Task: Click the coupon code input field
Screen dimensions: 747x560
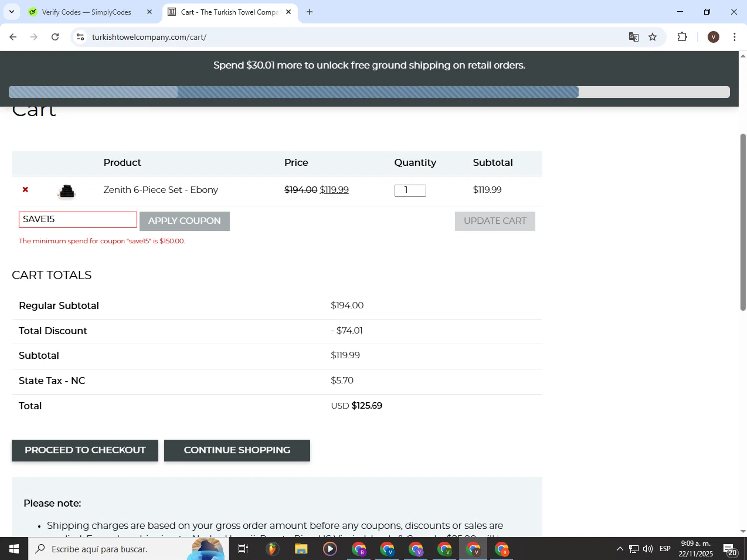Action: coord(78,220)
